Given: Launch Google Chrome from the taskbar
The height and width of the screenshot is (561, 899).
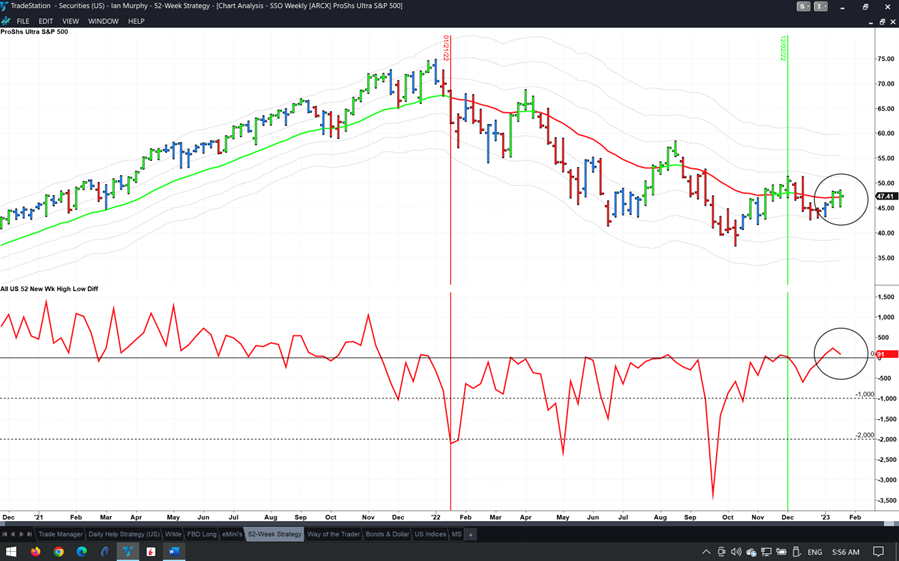Looking at the screenshot, I should (x=59, y=551).
